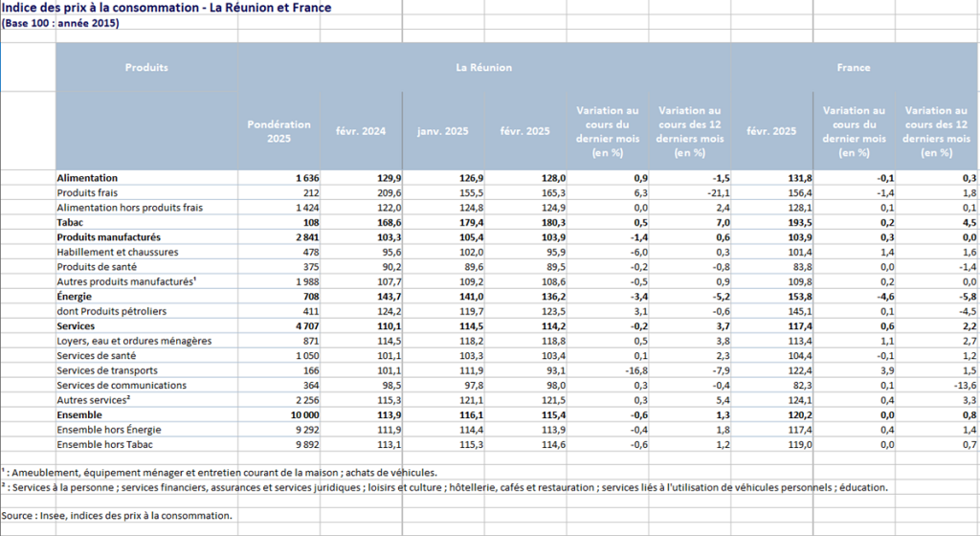Click the '(Base 100 : année 2015)' subtitle cell
Image resolution: width=980 pixels, height=536 pixels.
tap(60, 23)
